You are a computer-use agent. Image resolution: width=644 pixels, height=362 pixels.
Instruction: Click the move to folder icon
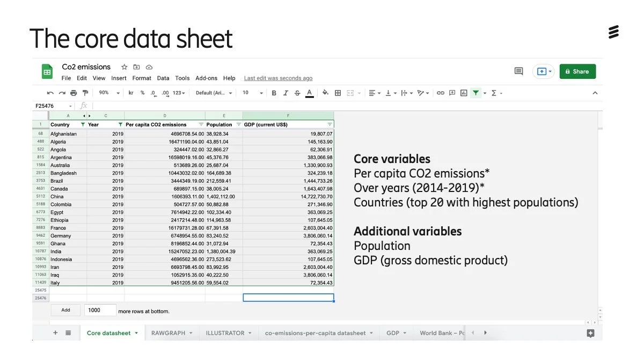coord(137,67)
